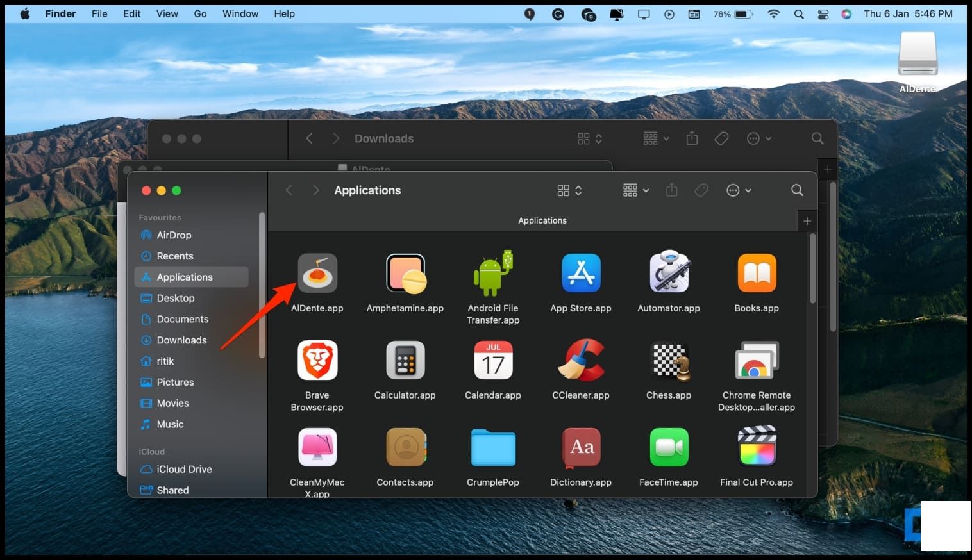Select Calendar.app icon
Screen dimensions: 972x560
(493, 360)
